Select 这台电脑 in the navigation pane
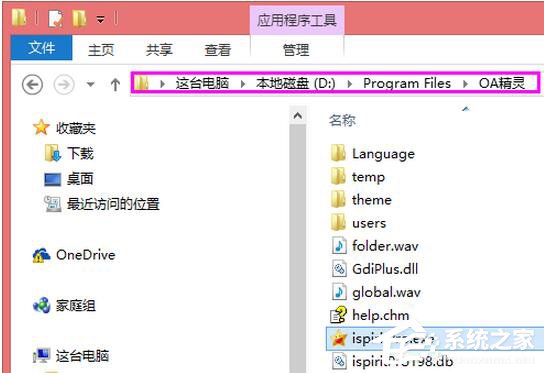Screen dimensions: 544x373 coord(83,356)
